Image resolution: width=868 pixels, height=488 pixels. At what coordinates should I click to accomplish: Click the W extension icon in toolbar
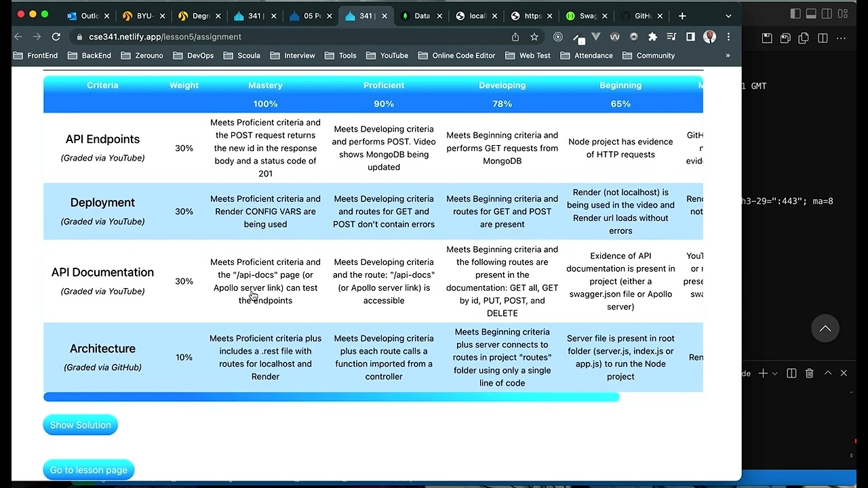point(614,37)
